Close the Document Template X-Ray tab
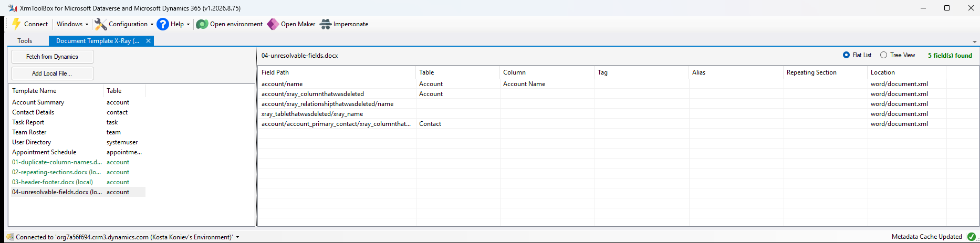Image resolution: width=980 pixels, height=243 pixels. pos(148,40)
